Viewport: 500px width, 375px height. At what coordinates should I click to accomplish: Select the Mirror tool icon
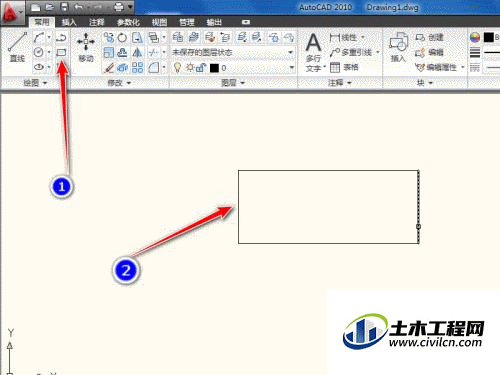[x=137, y=52]
